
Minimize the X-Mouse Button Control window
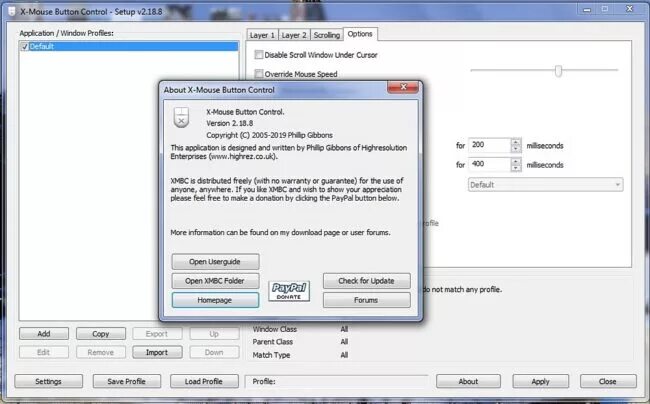coord(587,9)
